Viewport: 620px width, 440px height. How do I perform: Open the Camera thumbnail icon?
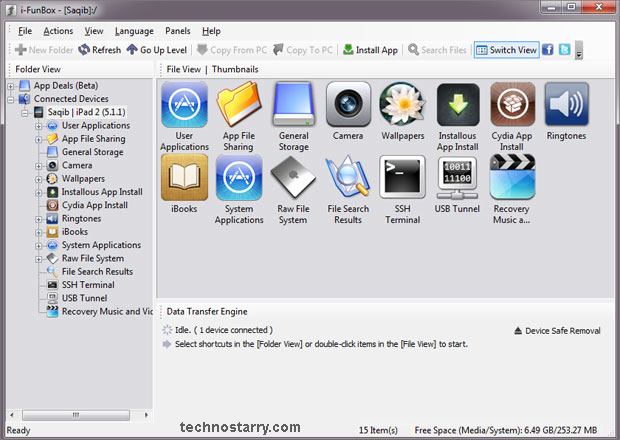348,104
